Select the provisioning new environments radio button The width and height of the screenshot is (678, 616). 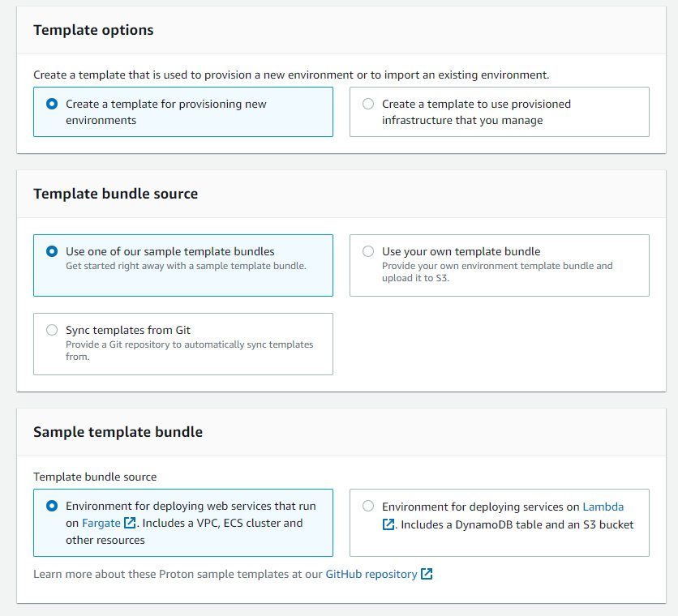[49, 104]
